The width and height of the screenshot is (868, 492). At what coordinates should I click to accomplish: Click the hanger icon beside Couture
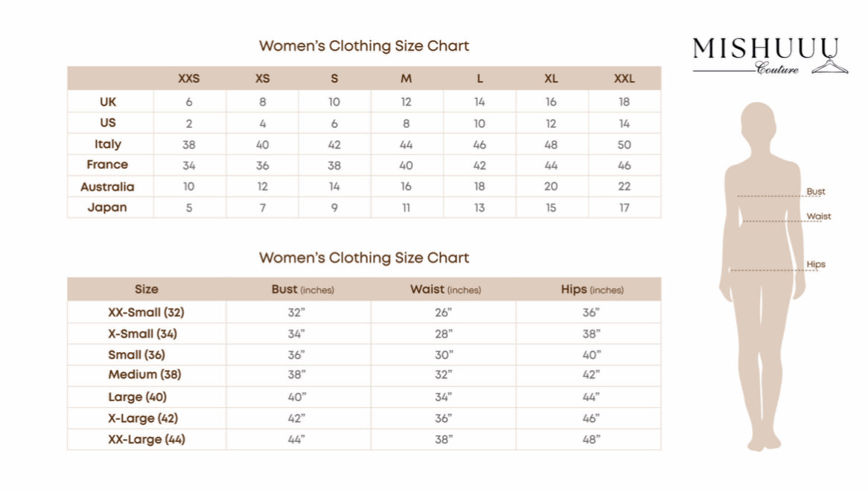[x=830, y=66]
